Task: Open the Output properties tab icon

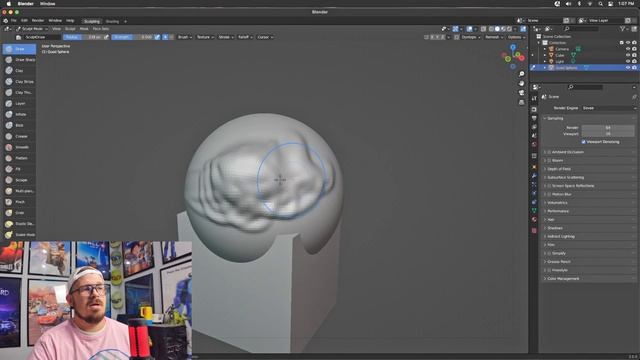Action: (534, 118)
